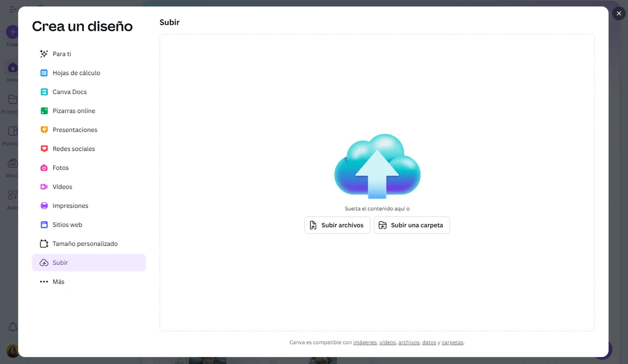The image size is (628, 364).
Task: Go to the Fotos category
Action: pos(89,168)
